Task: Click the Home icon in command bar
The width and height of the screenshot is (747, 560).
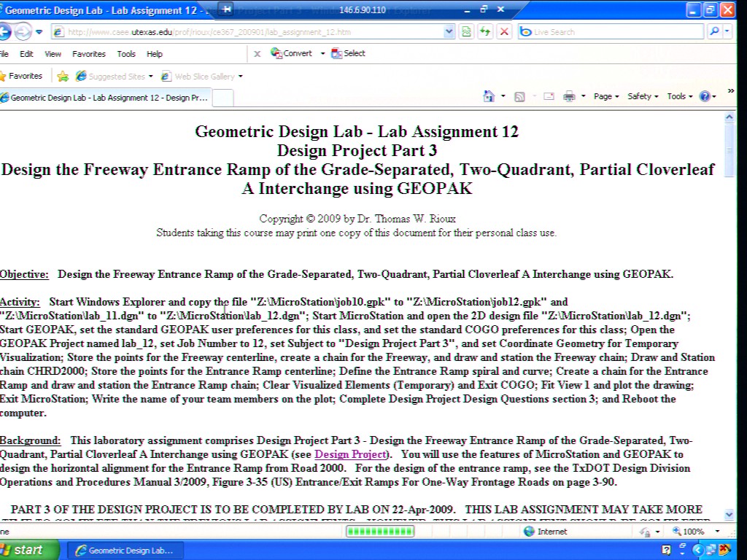Action: click(x=489, y=96)
